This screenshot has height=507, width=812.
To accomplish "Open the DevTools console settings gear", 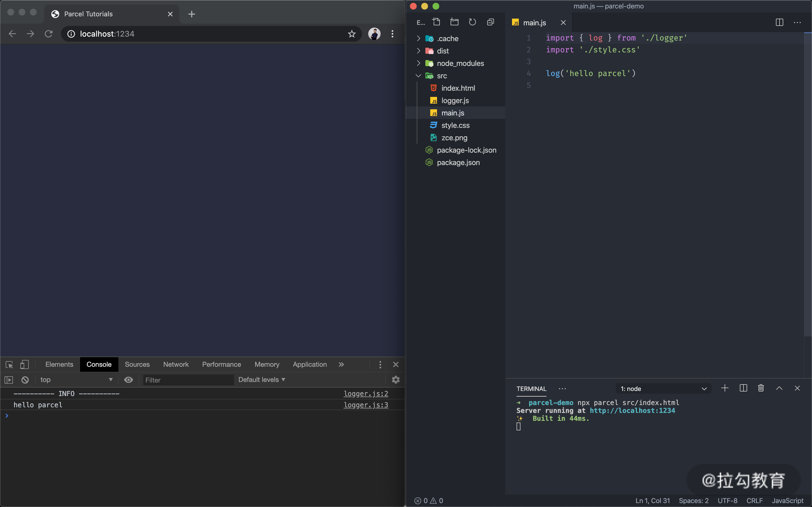I will coord(396,380).
